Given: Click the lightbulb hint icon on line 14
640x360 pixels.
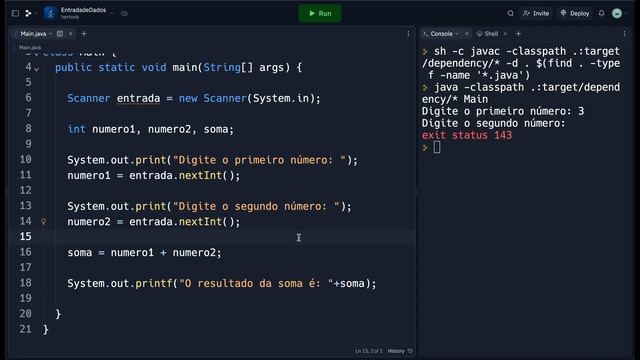Looking at the screenshot, I should coord(44,222).
